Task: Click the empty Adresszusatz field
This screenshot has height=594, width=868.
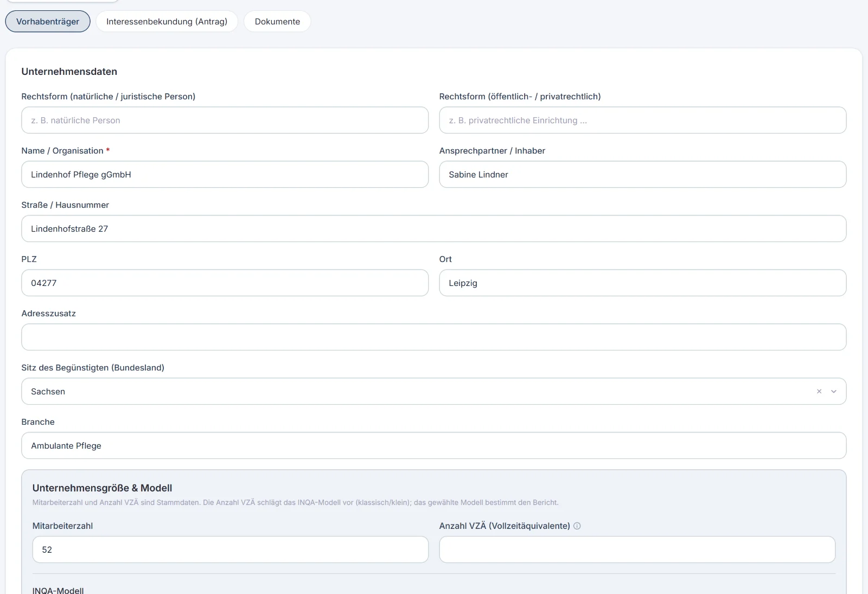Action: (433, 337)
